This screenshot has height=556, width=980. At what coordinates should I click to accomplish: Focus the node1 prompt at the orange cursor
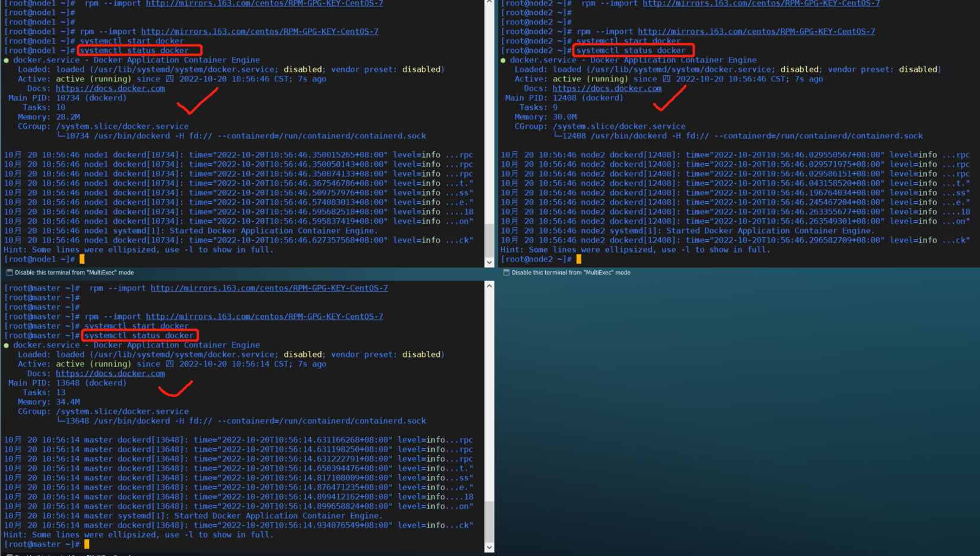[82, 260]
